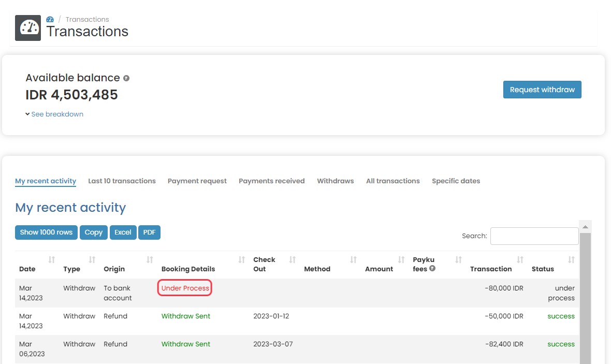Open the Payment request tab

coord(197,181)
